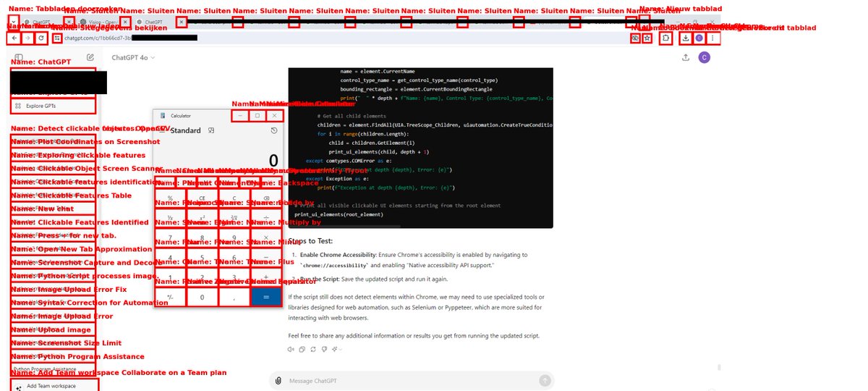Click the send message arrow button
868x391 pixels.
545,380
